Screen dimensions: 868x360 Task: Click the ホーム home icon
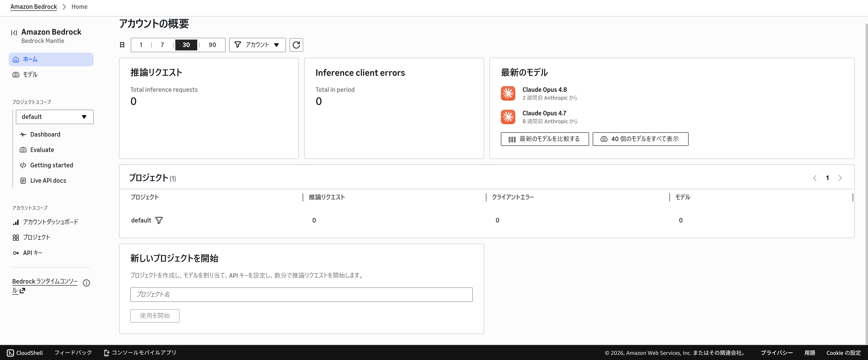[x=16, y=60]
